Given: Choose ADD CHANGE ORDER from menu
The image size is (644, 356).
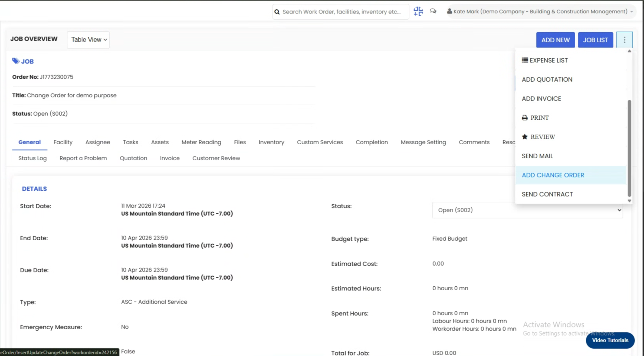Looking at the screenshot, I should point(553,175).
